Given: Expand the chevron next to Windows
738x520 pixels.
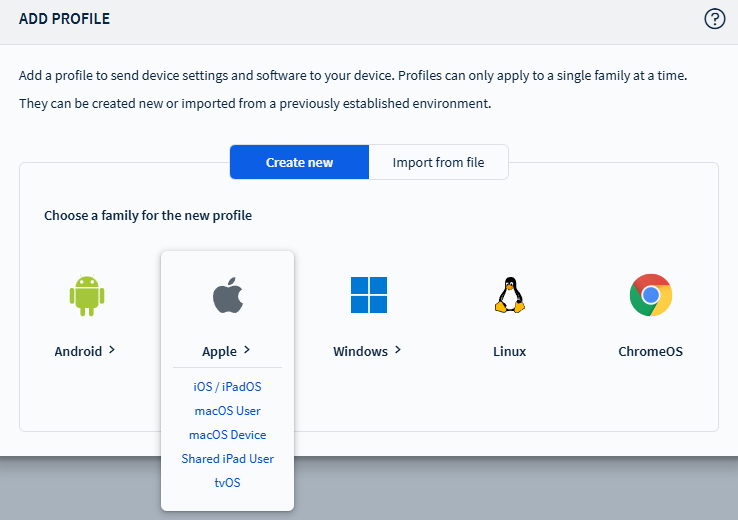Looking at the screenshot, I should [398, 350].
